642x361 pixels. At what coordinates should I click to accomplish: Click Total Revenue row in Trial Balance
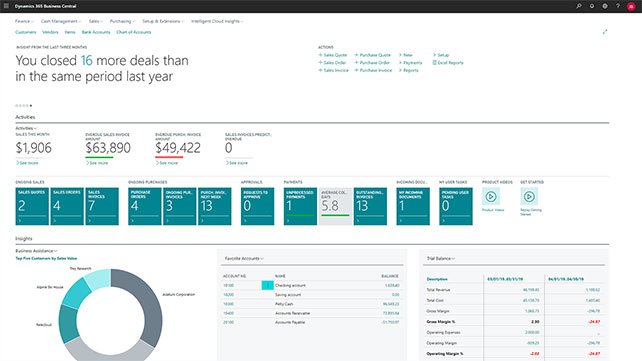[x=515, y=289]
